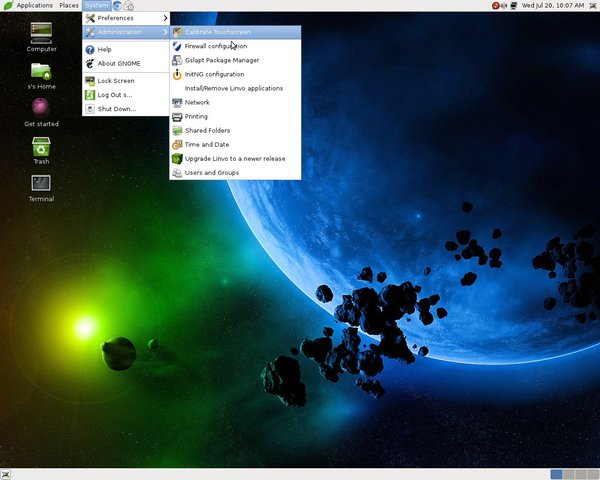Open the s's Home folder icon
This screenshot has height=480, width=600.
pyautogui.click(x=41, y=76)
